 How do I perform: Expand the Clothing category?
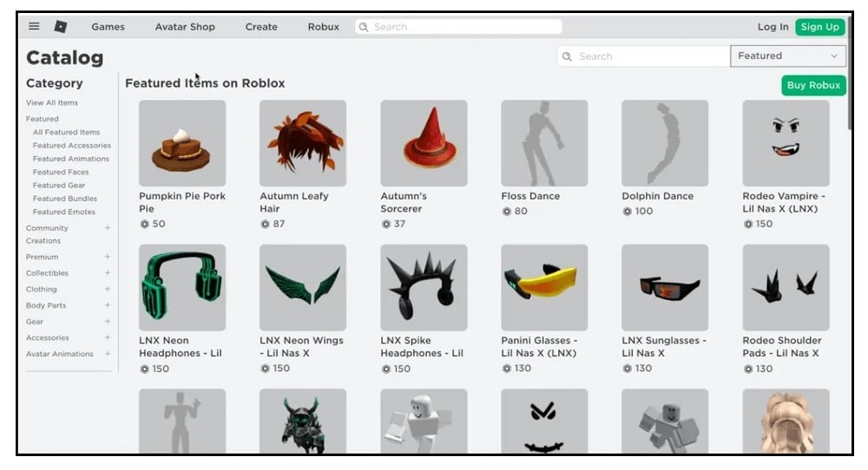(108, 289)
